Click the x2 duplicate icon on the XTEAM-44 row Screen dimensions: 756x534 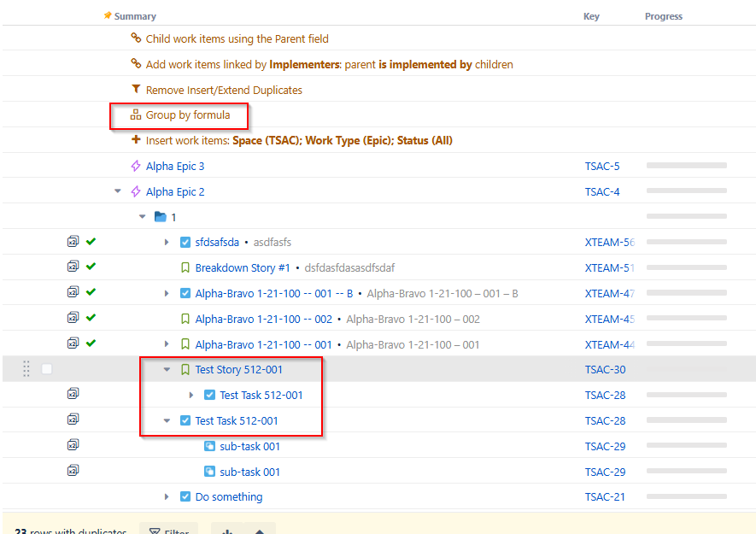coord(73,343)
